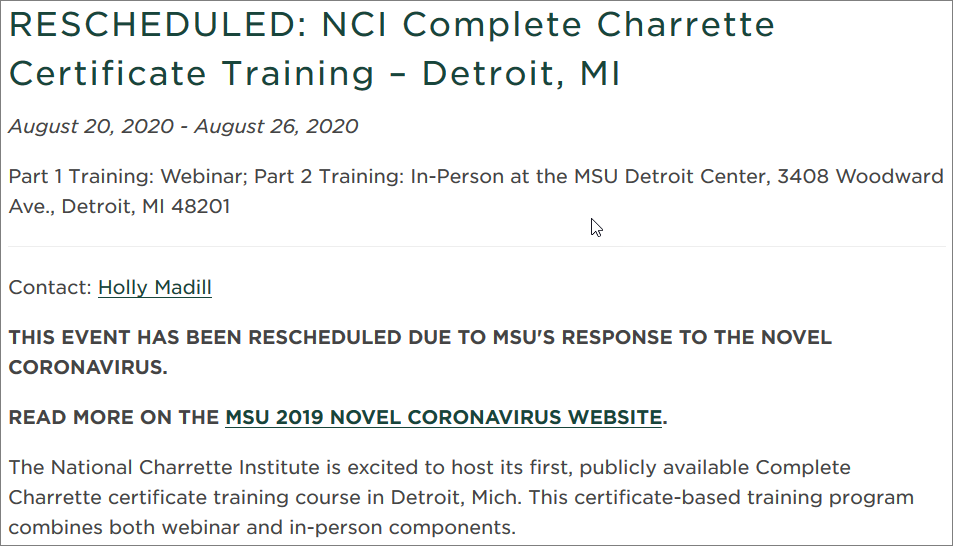953x546 pixels.
Task: Click the "Part 1 Training: Webinar" text
Action: [124, 177]
